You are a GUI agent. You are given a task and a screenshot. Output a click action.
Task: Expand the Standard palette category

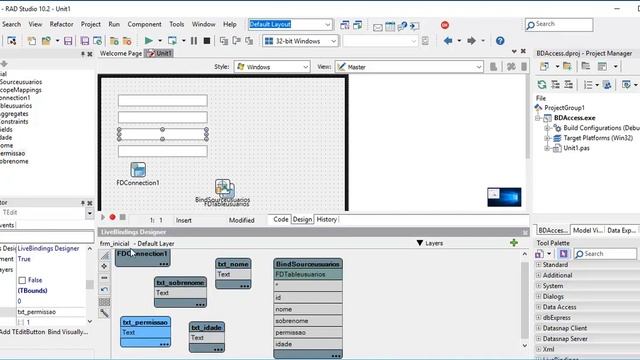tap(538, 264)
